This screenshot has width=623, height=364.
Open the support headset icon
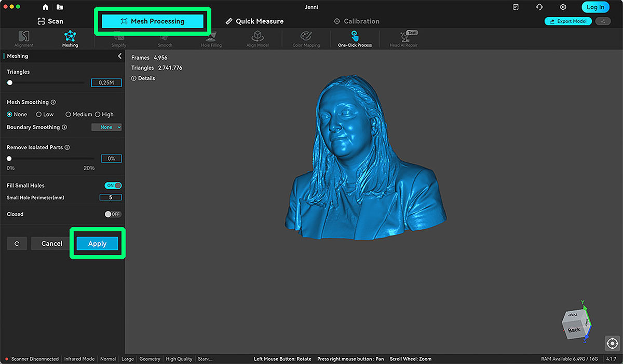tap(539, 7)
